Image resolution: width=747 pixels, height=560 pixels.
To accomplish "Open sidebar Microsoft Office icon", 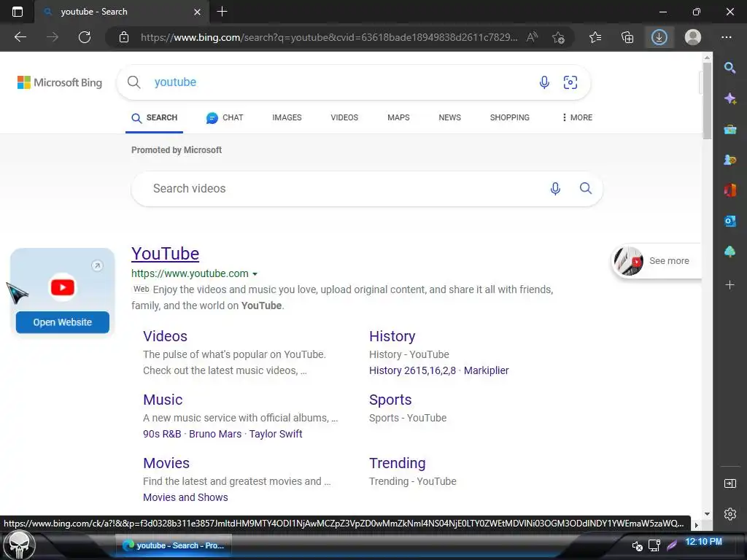I will (x=729, y=190).
